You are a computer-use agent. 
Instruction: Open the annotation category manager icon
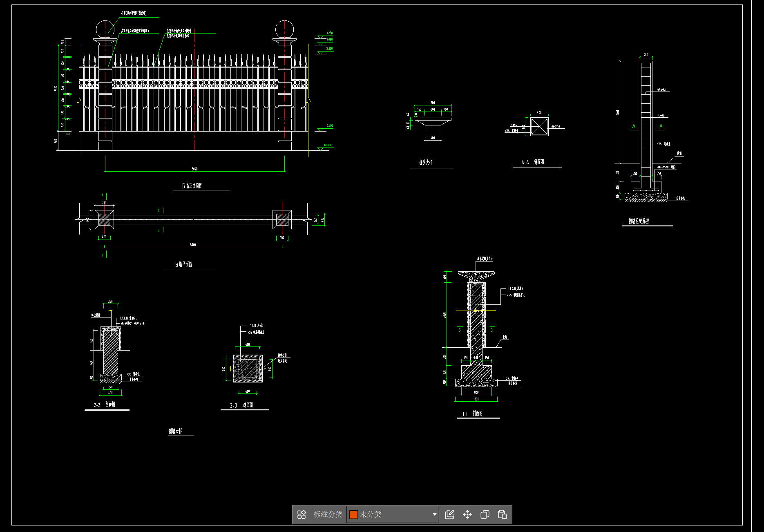(302, 514)
